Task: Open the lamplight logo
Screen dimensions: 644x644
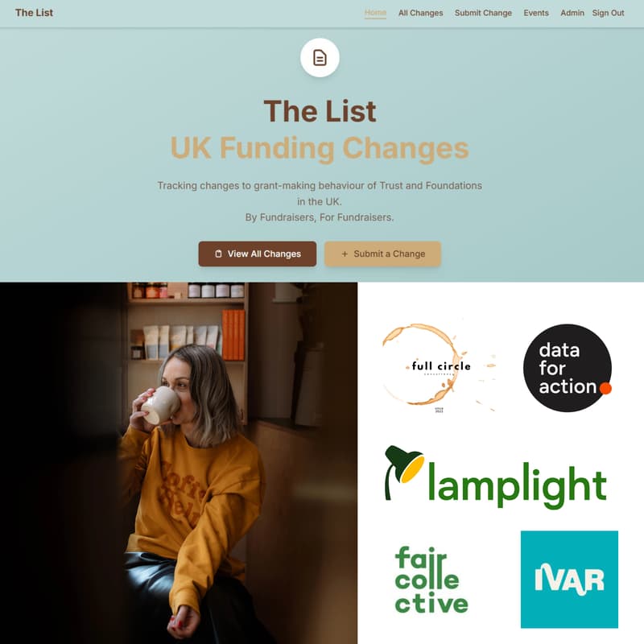Action: 495,477
